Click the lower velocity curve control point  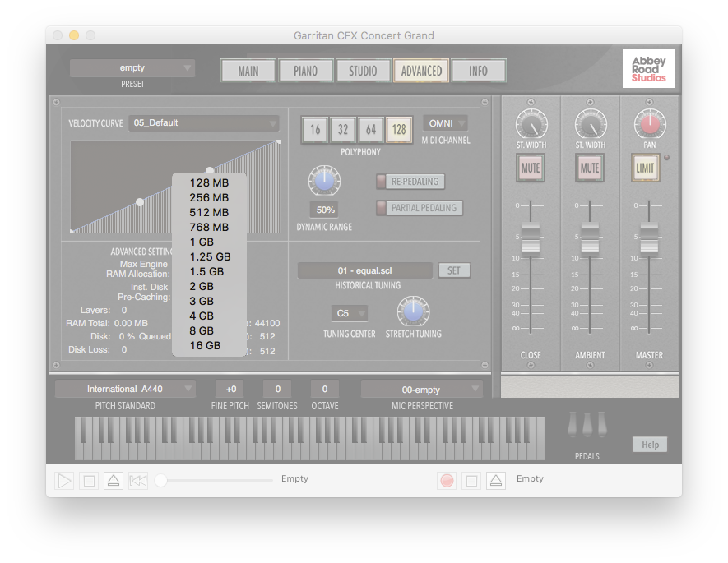(x=140, y=202)
